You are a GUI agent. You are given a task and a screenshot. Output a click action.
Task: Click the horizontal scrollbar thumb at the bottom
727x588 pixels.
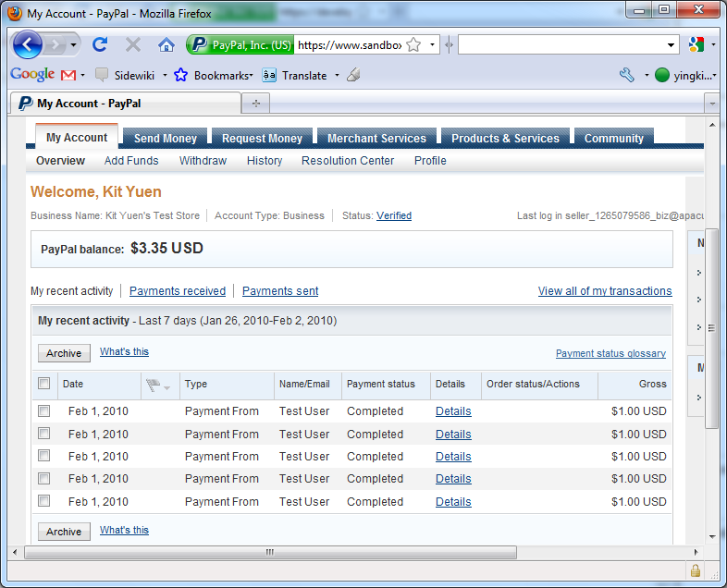pyautogui.click(x=269, y=552)
